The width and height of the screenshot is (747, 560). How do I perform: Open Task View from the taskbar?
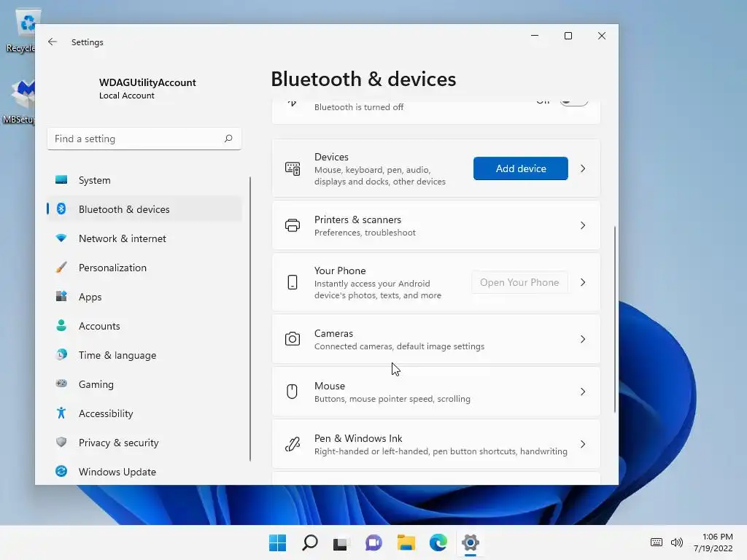pyautogui.click(x=340, y=543)
